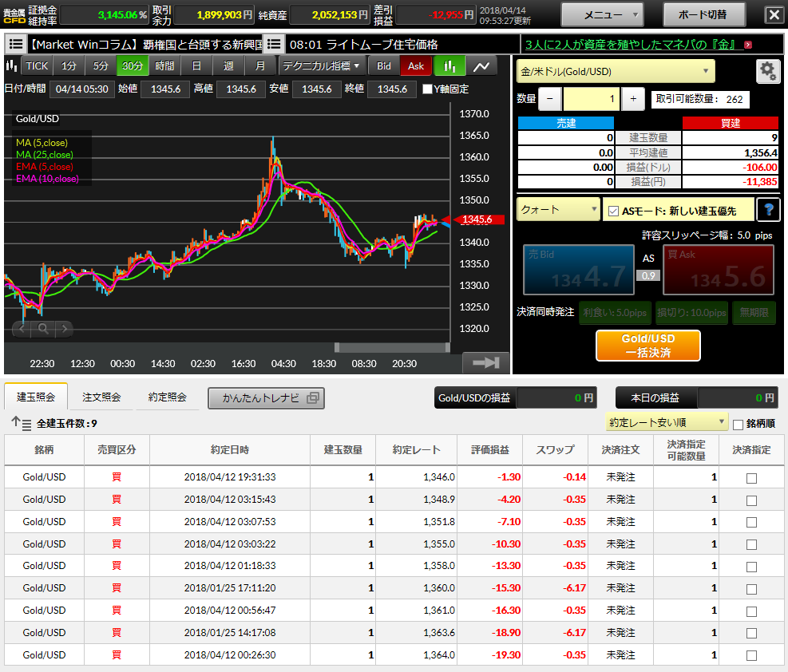Image resolution: width=788 pixels, height=672 pixels.
Task: Pan chart left with arrow button
Action: (x=22, y=329)
